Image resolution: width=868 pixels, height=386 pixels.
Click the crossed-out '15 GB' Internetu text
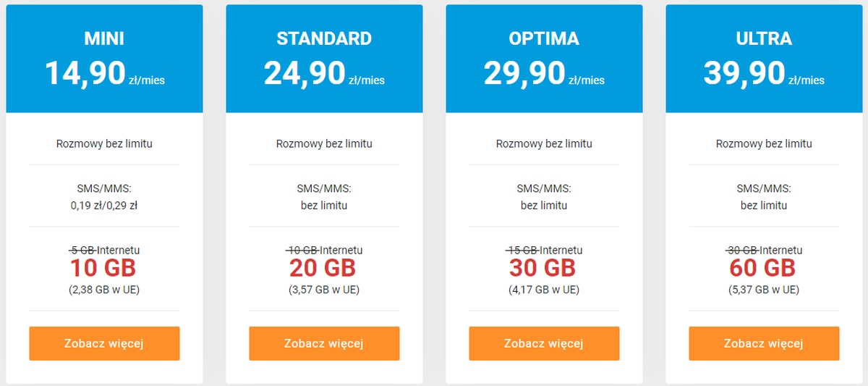[522, 250]
